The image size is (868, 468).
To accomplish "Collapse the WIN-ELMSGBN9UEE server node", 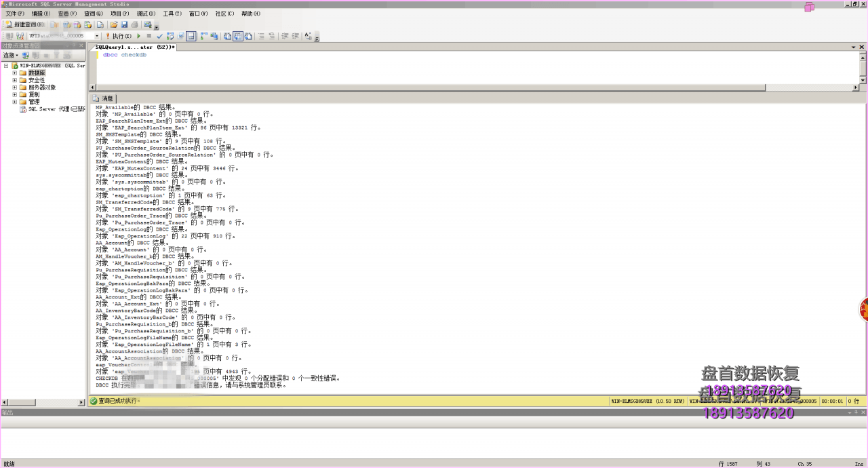I will tap(6, 66).
